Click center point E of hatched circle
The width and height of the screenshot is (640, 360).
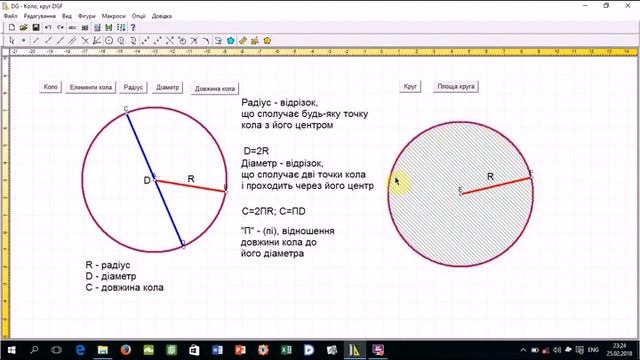point(461,194)
